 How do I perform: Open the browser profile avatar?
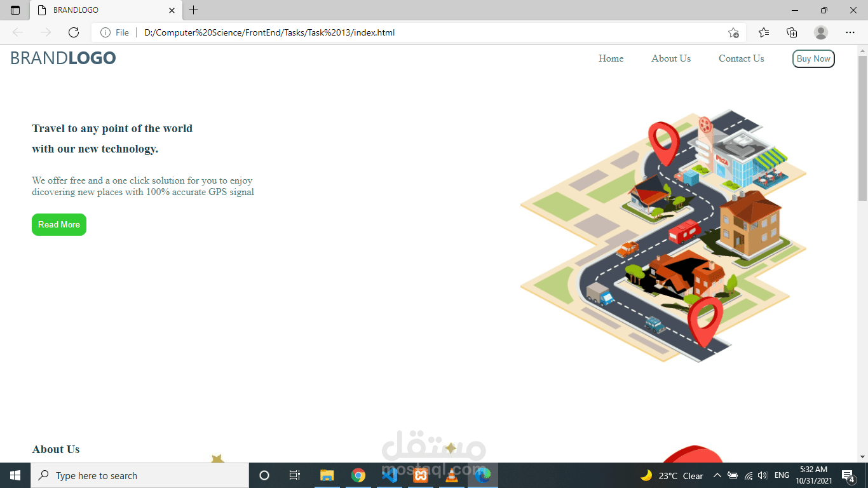[821, 32]
